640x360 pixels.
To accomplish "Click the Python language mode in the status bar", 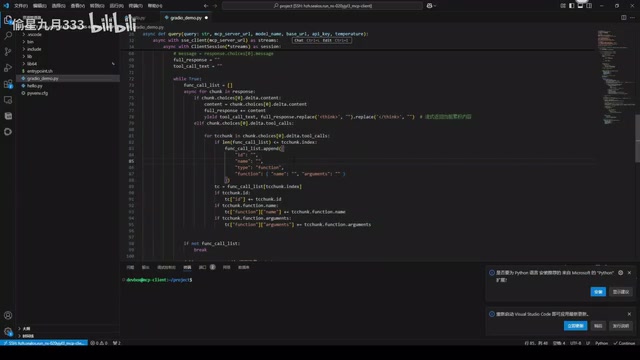I will coord(601,343).
